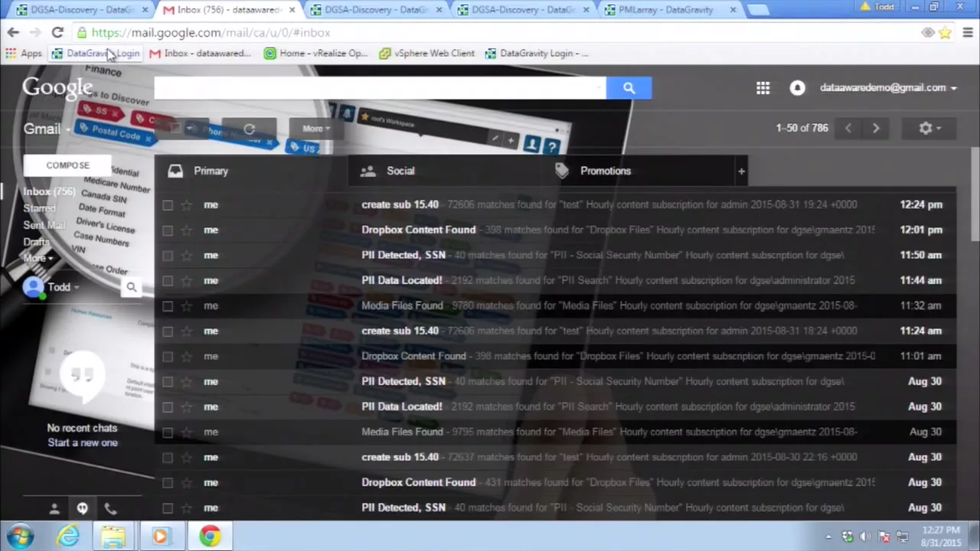
Task: Tick the 11:50 am PII Detected SSN message
Action: click(x=168, y=256)
